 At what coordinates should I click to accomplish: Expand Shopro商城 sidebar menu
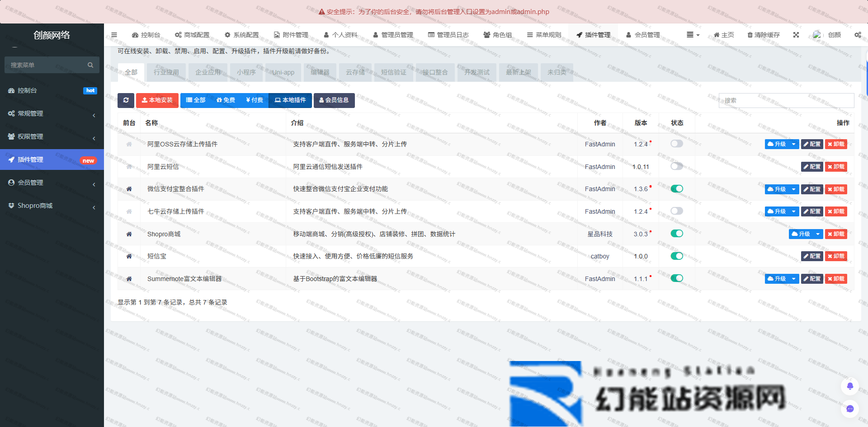tap(52, 206)
